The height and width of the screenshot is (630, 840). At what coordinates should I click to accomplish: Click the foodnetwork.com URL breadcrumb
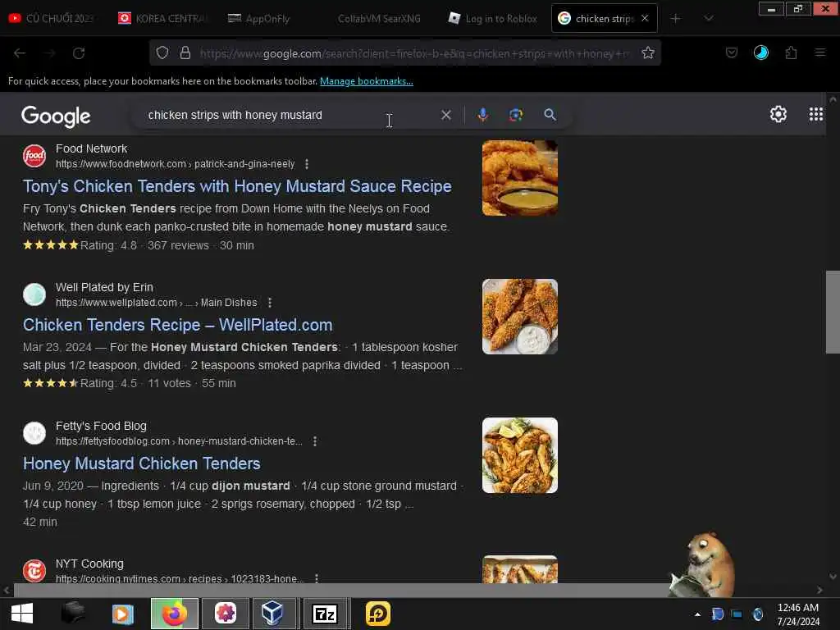[176, 164]
